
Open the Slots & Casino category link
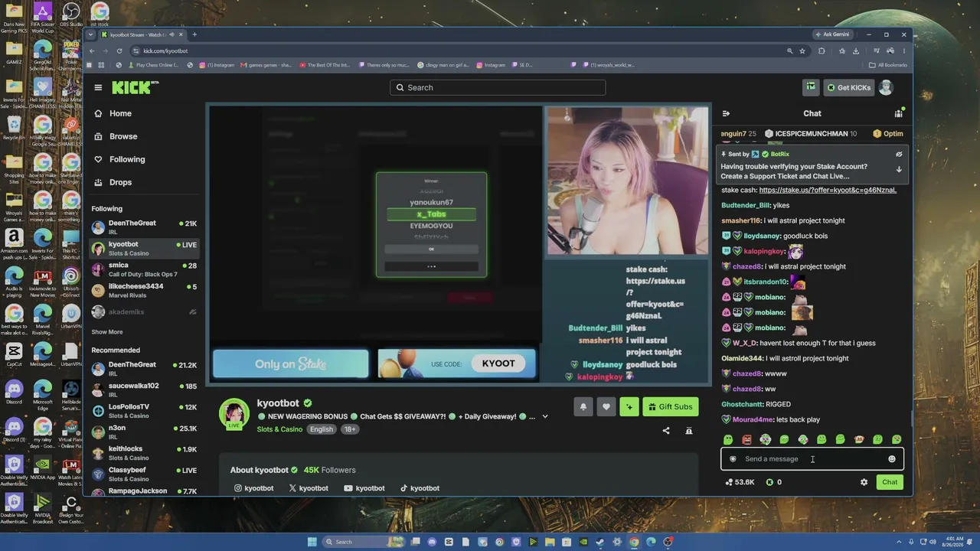pyautogui.click(x=279, y=429)
